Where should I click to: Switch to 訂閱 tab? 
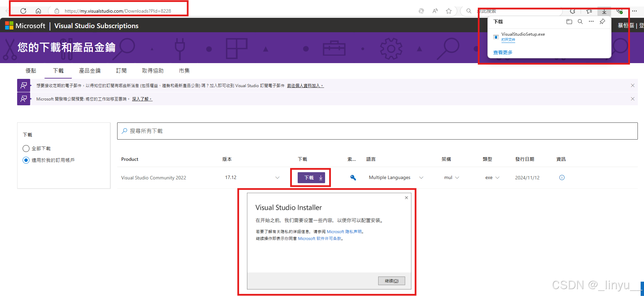click(121, 71)
